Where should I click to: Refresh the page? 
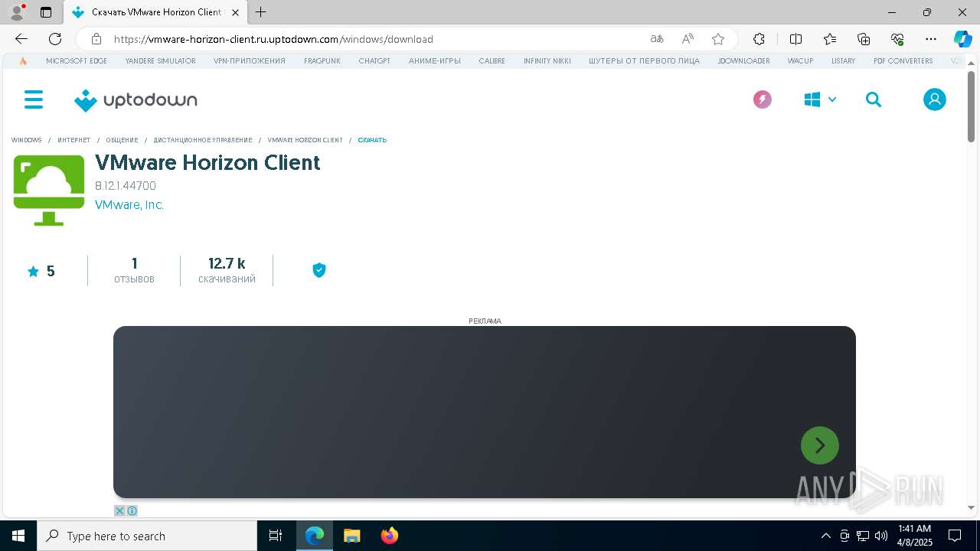55,39
